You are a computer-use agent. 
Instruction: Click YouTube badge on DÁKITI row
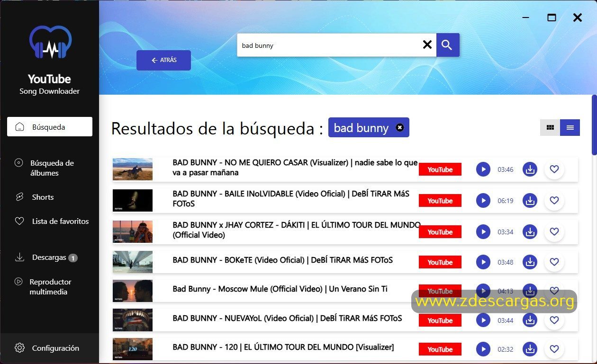440,232
